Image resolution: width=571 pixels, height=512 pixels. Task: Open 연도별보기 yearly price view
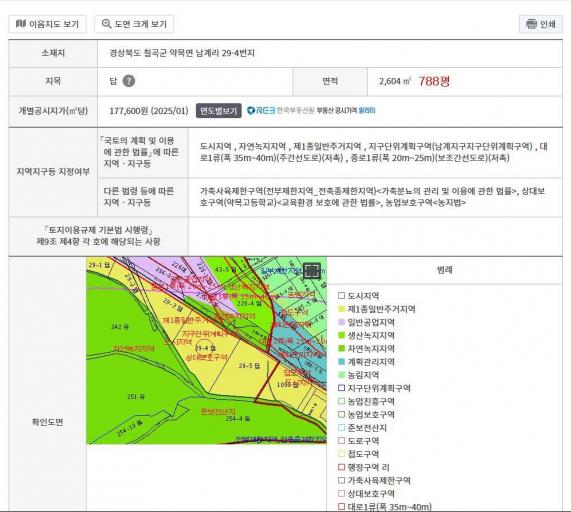(218, 111)
